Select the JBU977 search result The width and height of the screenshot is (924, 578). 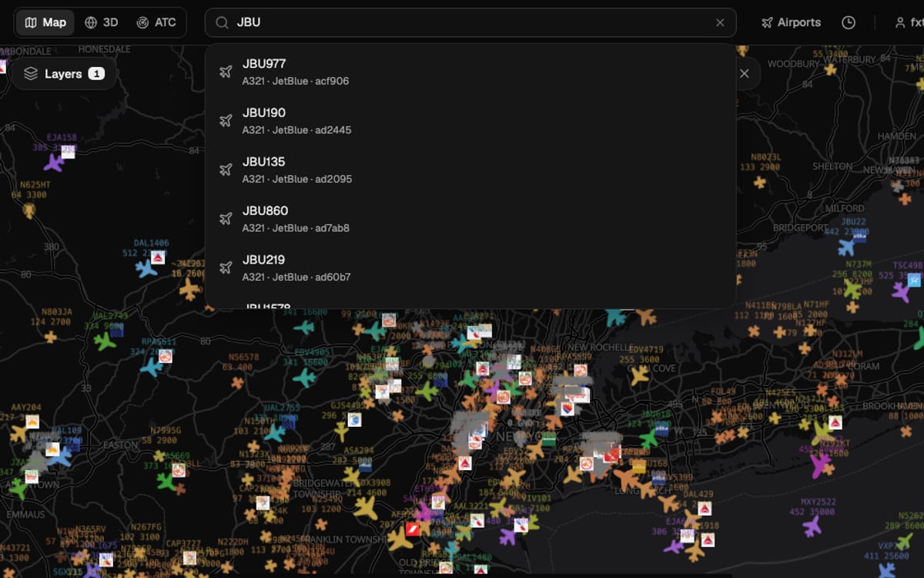(x=470, y=72)
